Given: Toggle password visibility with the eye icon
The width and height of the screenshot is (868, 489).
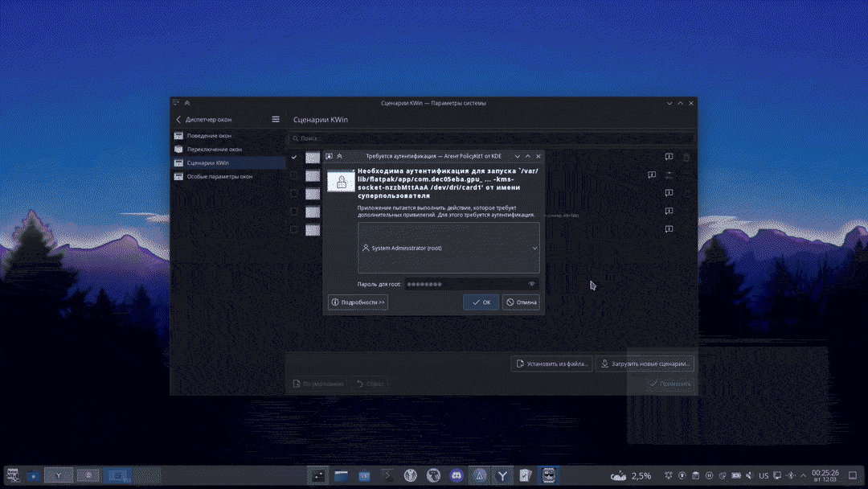Looking at the screenshot, I should 532,284.
